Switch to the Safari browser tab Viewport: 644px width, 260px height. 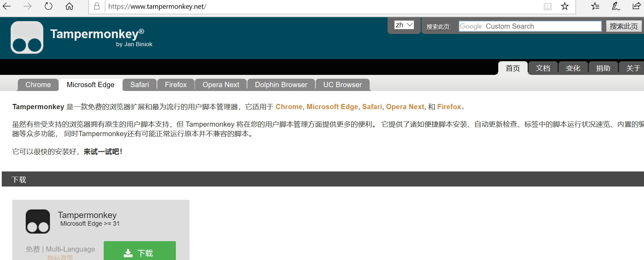(x=139, y=85)
